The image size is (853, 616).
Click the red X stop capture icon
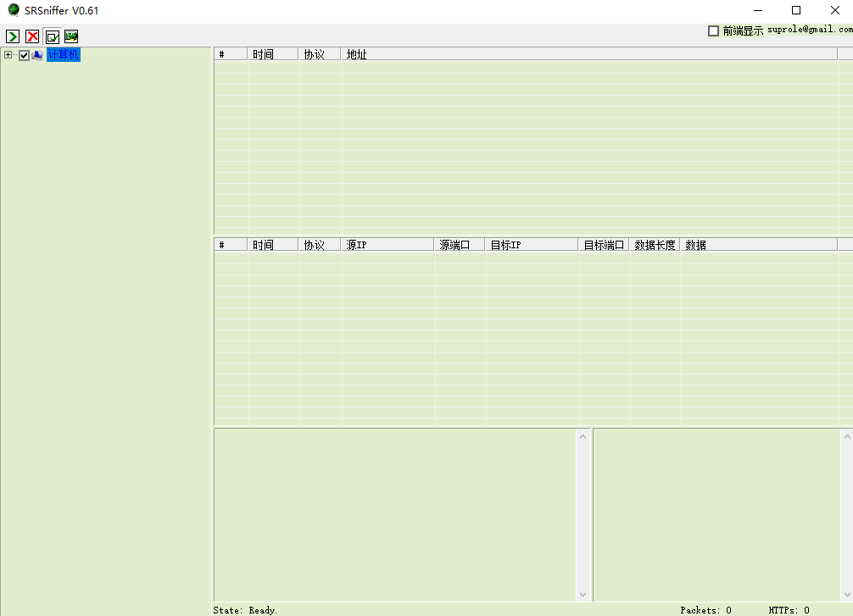tap(32, 36)
